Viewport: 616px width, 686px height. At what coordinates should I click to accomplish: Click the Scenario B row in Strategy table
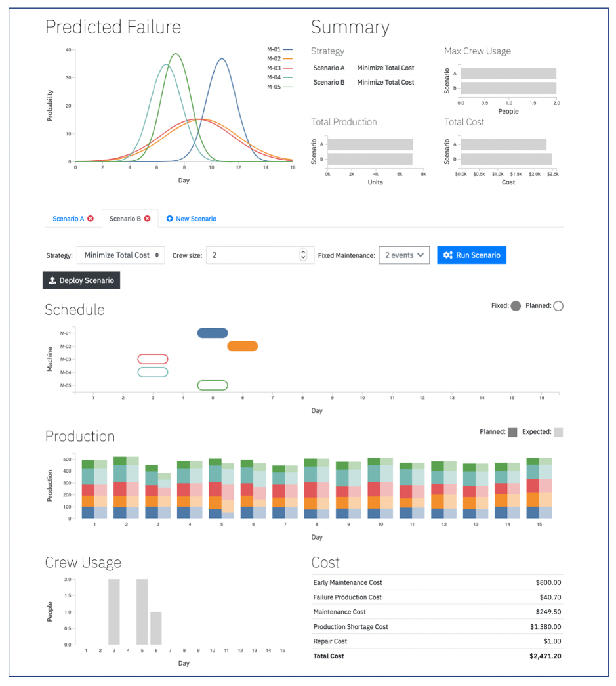[x=370, y=82]
